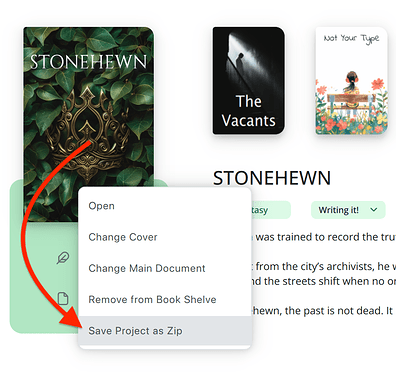Click the line saying the past is not dead
The height and width of the screenshot is (375, 396).
point(322,311)
